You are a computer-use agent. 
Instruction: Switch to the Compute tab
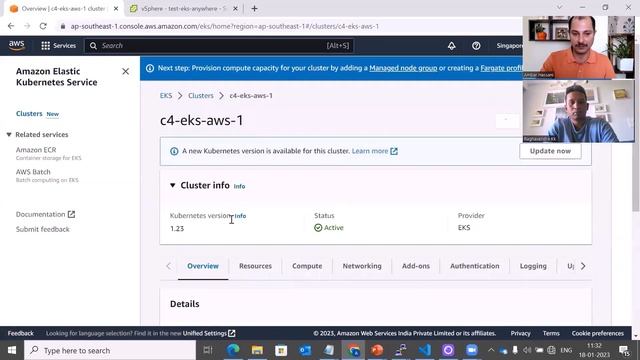[307, 266]
